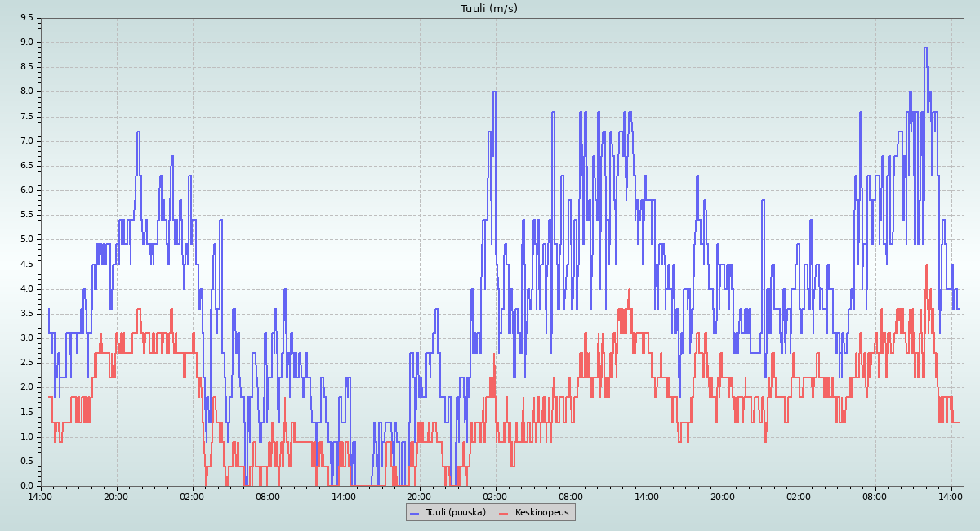Viewport: 980px width, 531px height.
Task: Click the 9.5 label on the y-axis
Action: coord(27,17)
